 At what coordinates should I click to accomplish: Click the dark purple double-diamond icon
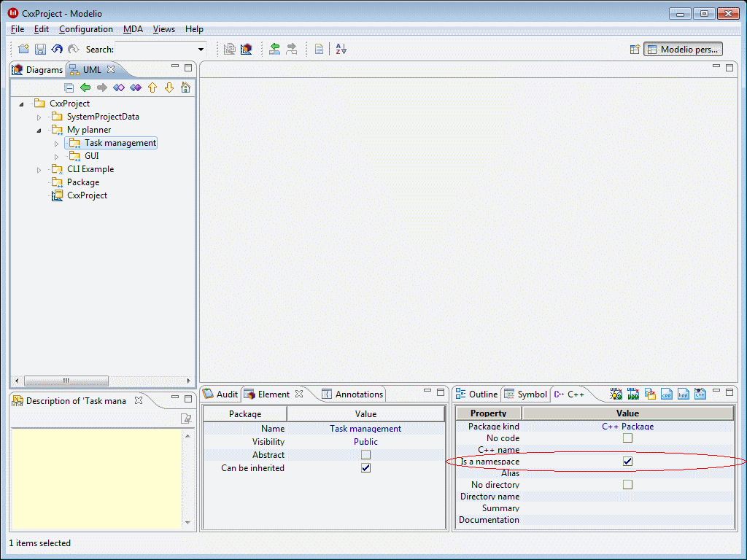pyautogui.click(x=136, y=87)
